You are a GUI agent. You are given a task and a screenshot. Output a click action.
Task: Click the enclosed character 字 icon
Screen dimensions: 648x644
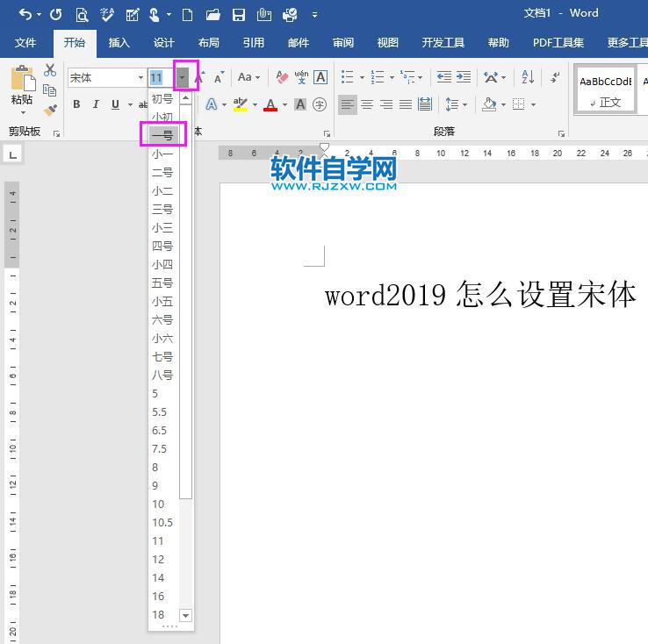(x=320, y=104)
